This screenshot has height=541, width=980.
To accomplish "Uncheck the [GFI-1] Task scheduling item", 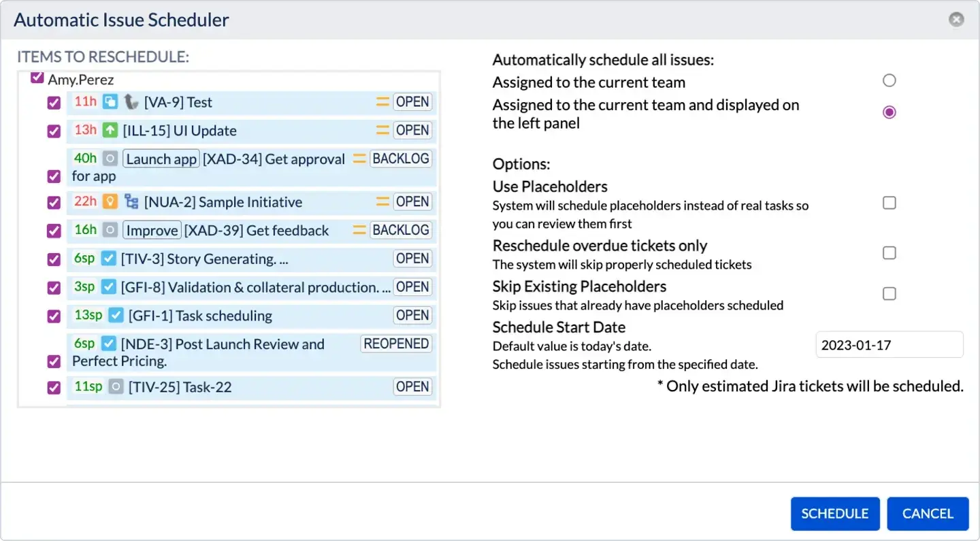I will [54, 315].
